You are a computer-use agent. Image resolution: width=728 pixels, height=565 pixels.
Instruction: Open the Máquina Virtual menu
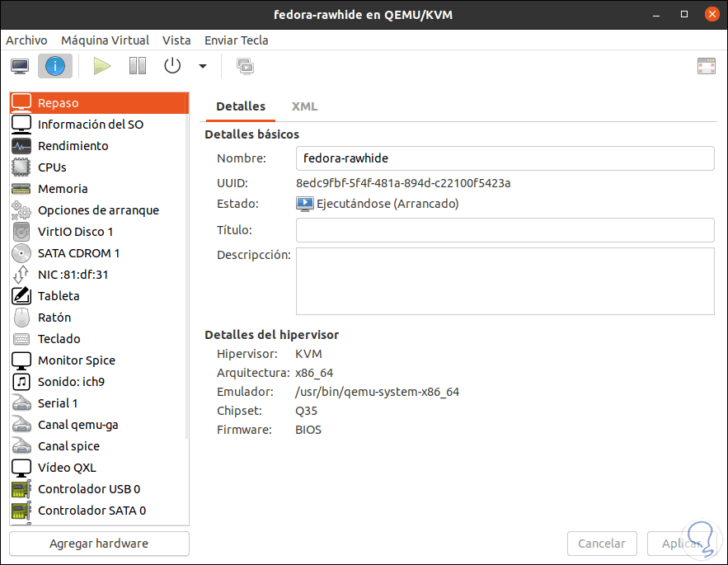point(106,40)
